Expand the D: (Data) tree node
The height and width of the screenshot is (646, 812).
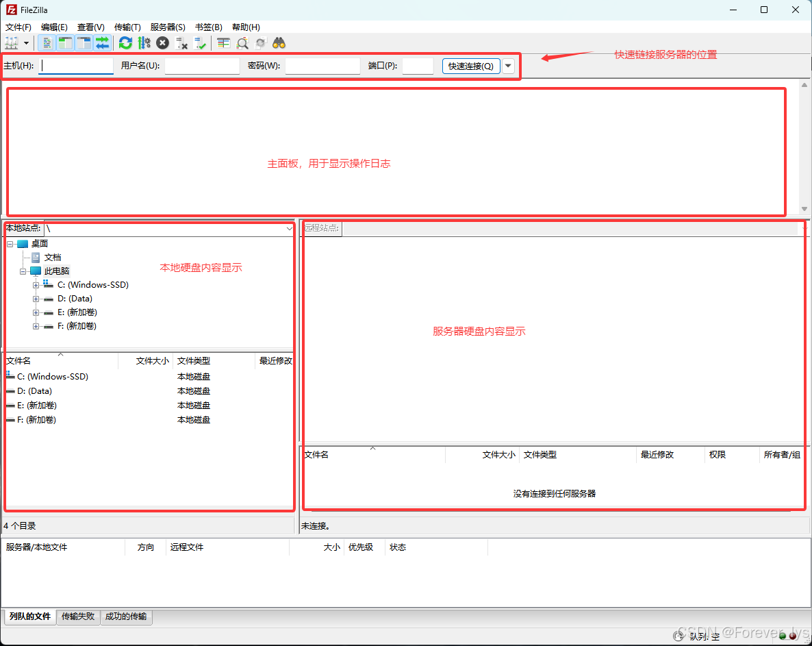tap(36, 299)
